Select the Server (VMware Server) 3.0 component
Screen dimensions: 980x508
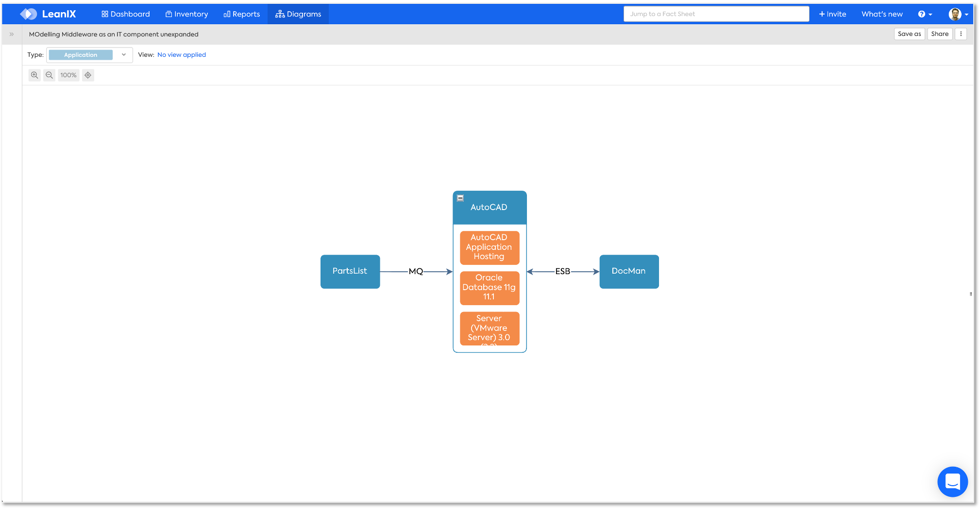(x=490, y=328)
